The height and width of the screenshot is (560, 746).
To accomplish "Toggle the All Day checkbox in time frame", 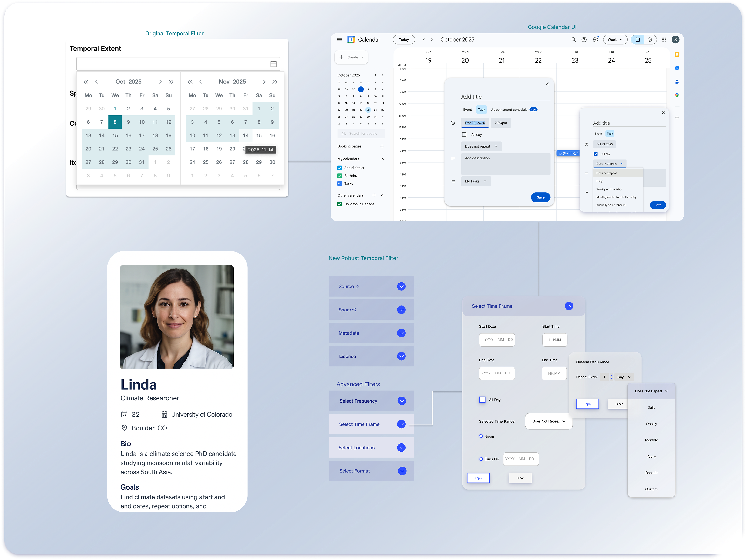I will click(482, 400).
